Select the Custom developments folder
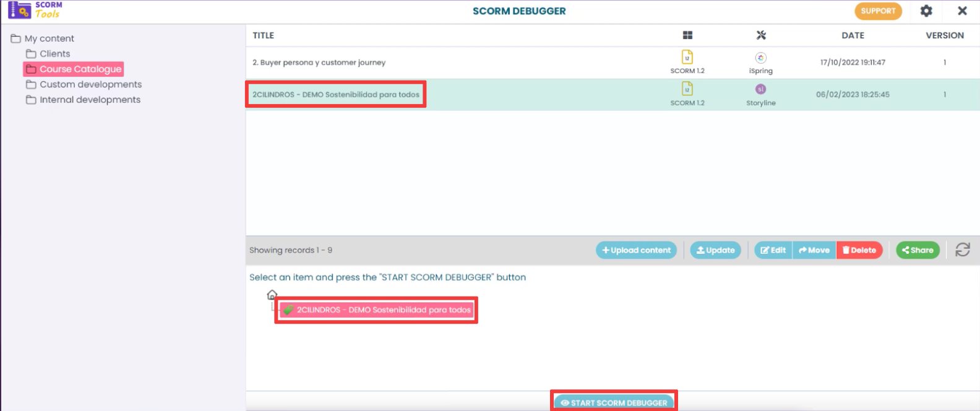Screen dimensions: 980x411 [x=90, y=84]
